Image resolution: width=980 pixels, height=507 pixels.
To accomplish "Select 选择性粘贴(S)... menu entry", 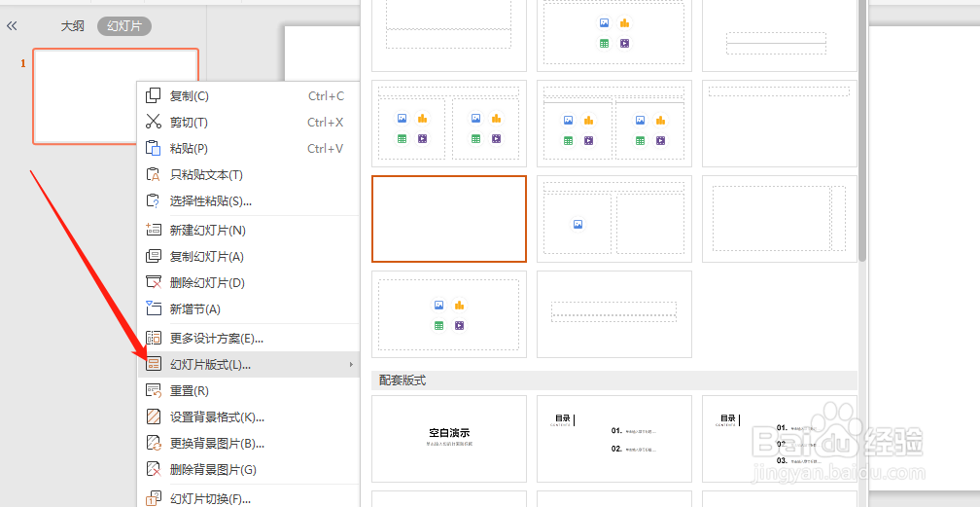I will pos(249,200).
